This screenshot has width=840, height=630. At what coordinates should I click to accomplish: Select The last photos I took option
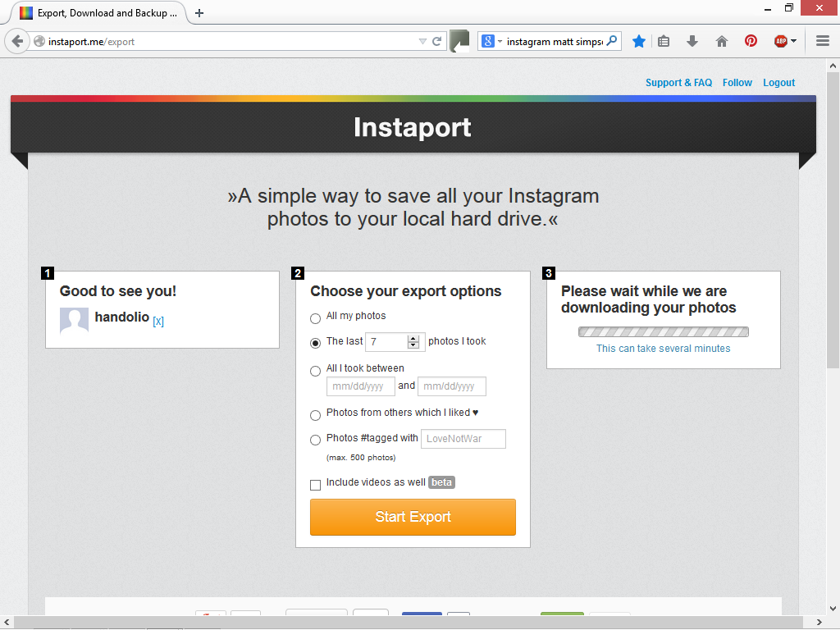(316, 343)
